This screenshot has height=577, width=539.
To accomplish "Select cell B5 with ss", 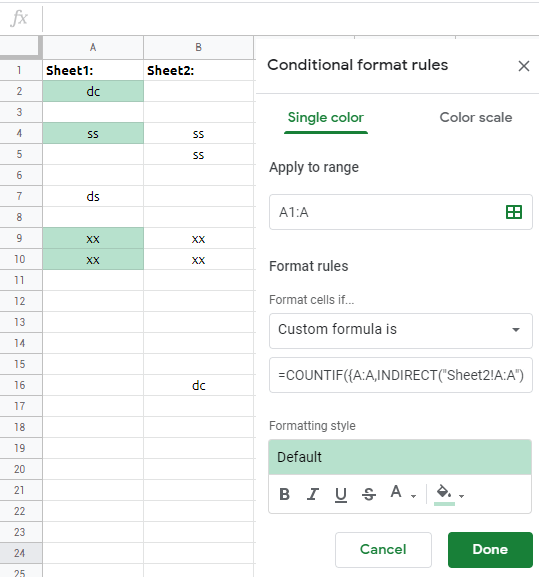I will click(198, 154).
